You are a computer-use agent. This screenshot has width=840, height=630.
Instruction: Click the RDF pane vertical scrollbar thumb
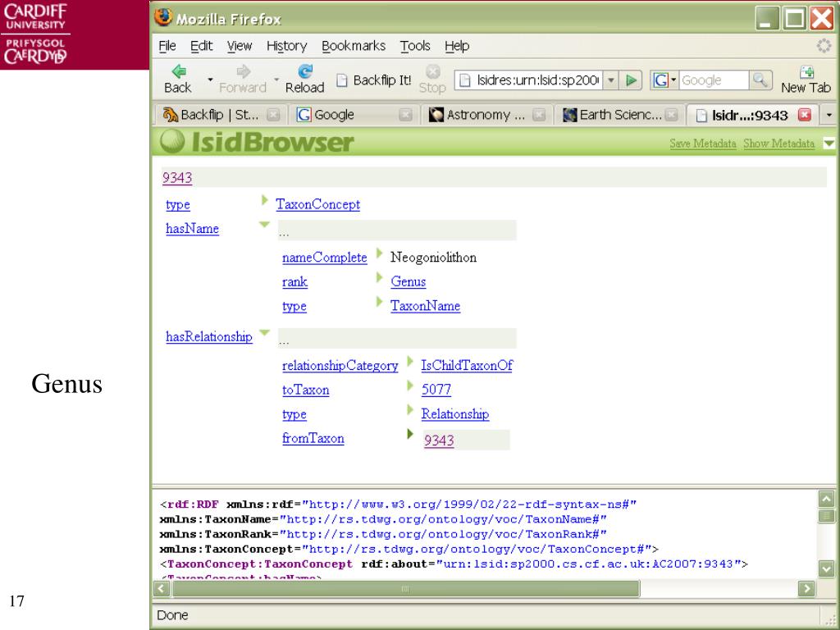click(x=827, y=516)
